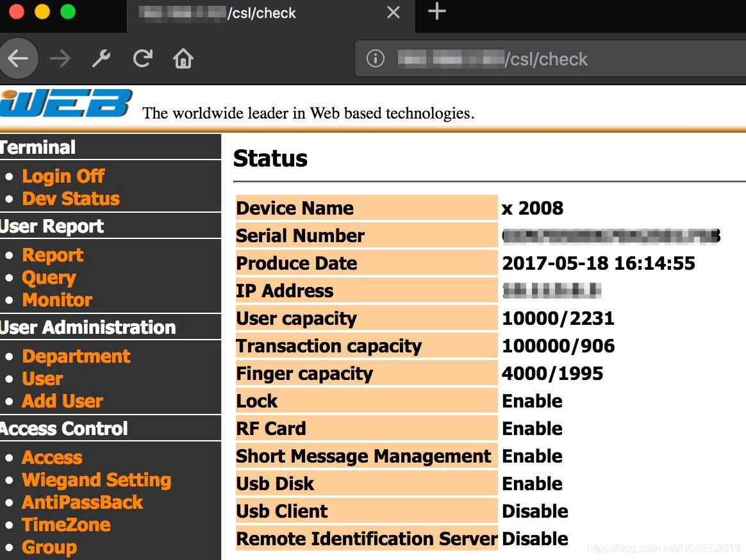Open the Dev Status link
746x560 pixels.
click(x=71, y=199)
